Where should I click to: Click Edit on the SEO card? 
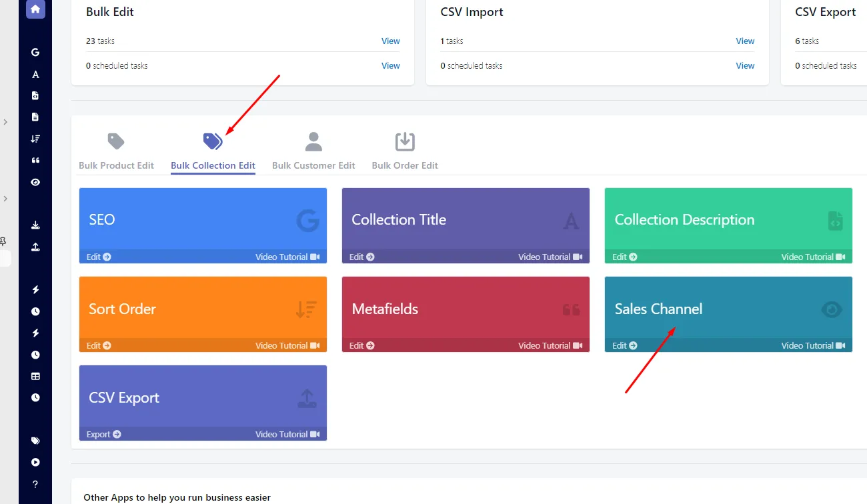click(x=99, y=257)
